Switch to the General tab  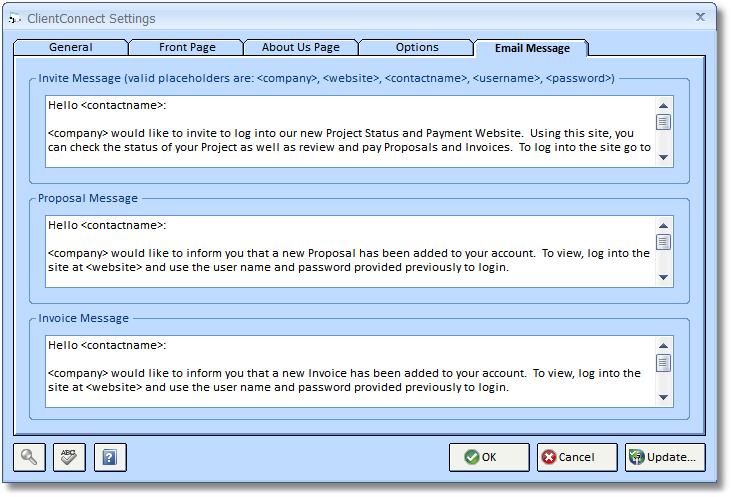pyautogui.click(x=71, y=47)
